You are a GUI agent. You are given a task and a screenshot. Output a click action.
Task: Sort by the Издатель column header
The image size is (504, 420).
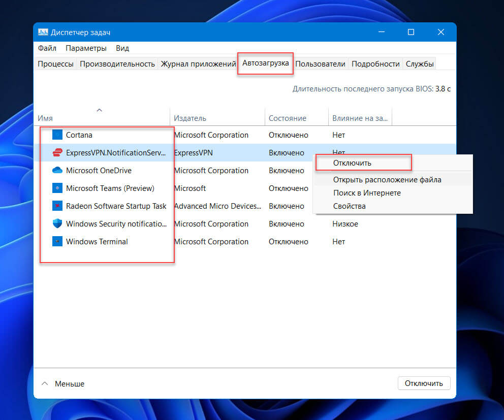coord(190,118)
